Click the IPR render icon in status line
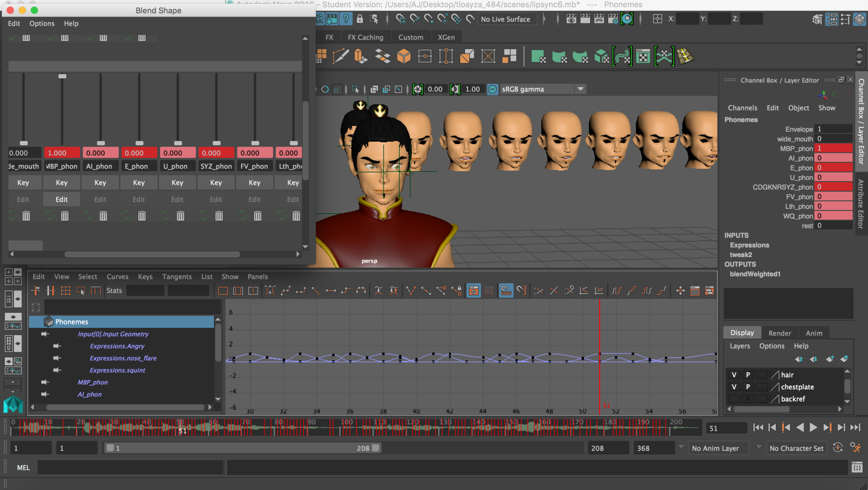868x490 pixels. (599, 19)
